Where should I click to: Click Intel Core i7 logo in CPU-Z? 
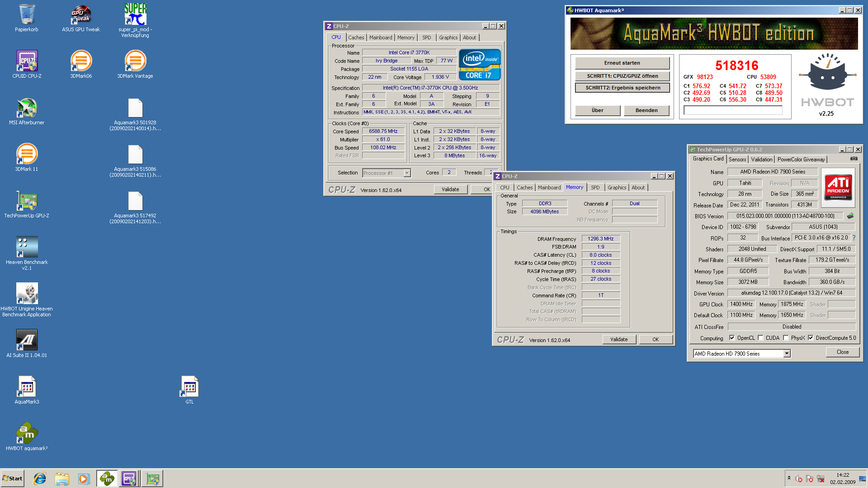(480, 65)
